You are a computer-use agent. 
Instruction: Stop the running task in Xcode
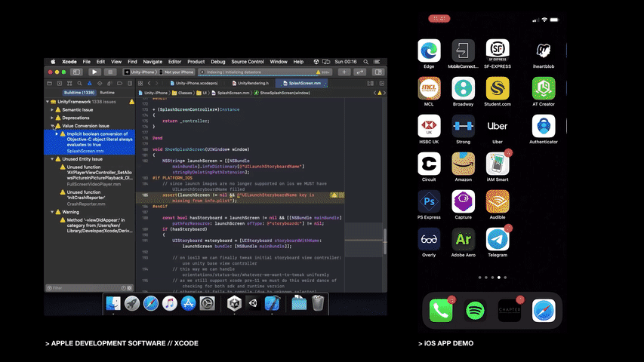tap(109, 72)
